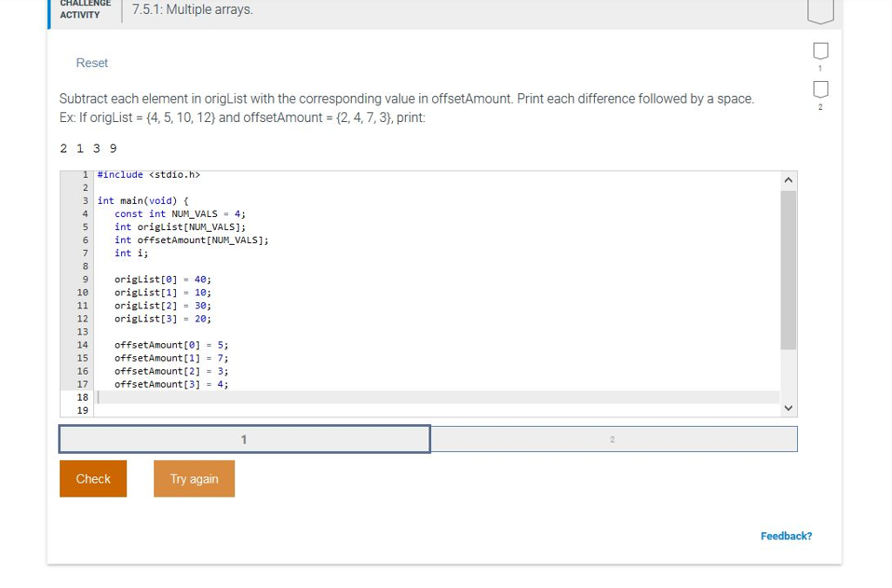The image size is (892, 588).
Task: Click the 7.5.1 Multiple arrays activity title
Action: pos(191,10)
